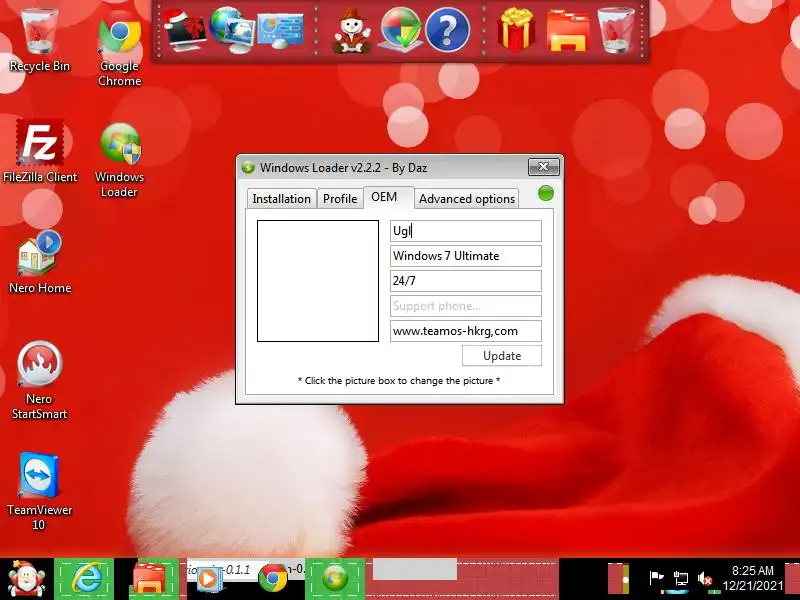Open the Santa Start button on taskbar
Image resolution: width=800 pixels, height=600 pixels.
point(27,579)
